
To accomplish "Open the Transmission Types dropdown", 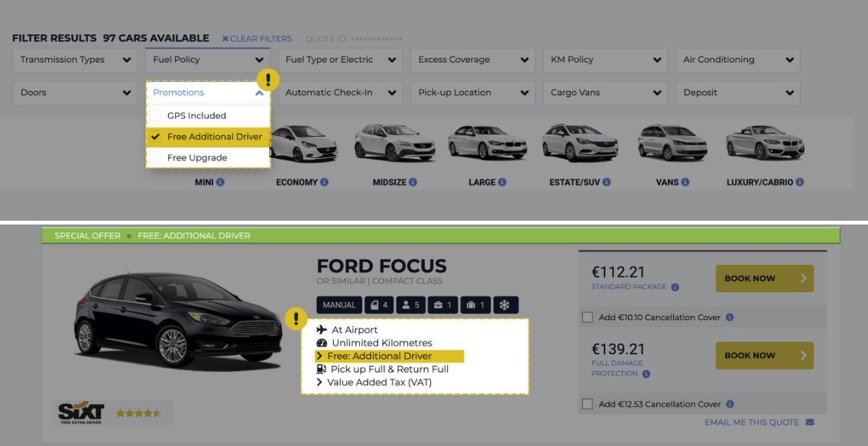I will point(74,60).
